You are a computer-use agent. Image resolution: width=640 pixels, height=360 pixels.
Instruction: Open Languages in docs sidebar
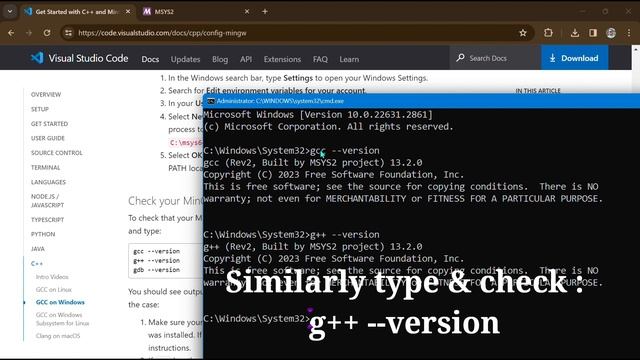tap(48, 182)
